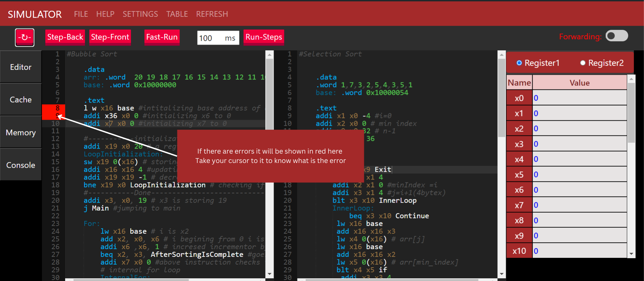This screenshot has width=644, height=281.
Task: Click REFRESH in the top bar
Action: [x=212, y=14]
